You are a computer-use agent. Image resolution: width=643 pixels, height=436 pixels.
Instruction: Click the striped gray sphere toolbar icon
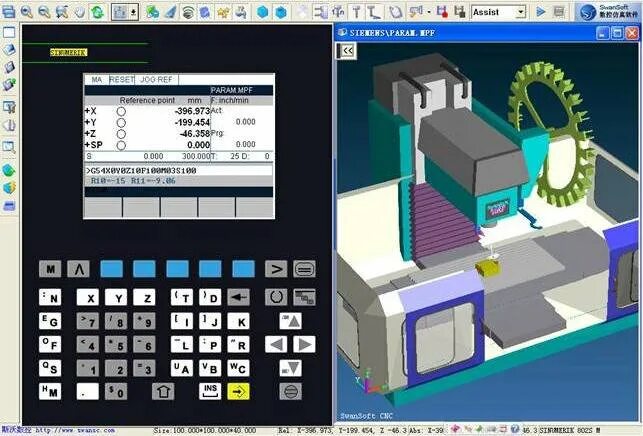pos(188,12)
